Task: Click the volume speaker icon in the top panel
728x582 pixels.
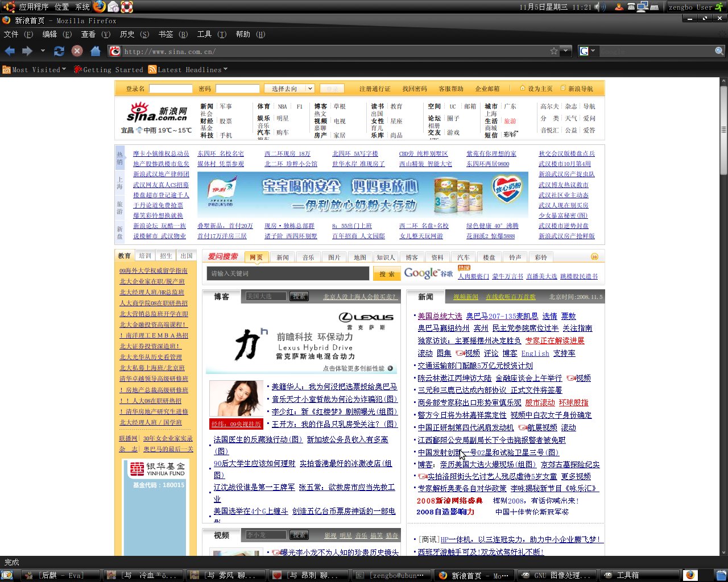Action: [601, 7]
